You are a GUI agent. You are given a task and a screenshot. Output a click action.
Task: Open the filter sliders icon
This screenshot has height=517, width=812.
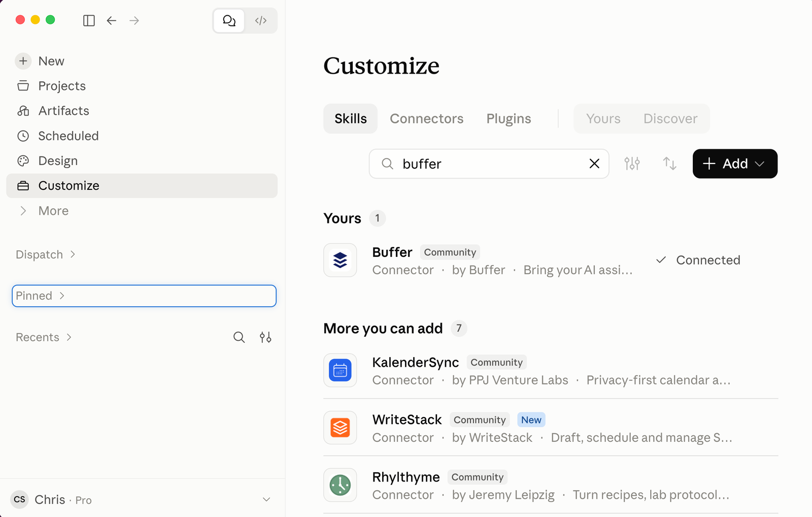click(x=632, y=164)
